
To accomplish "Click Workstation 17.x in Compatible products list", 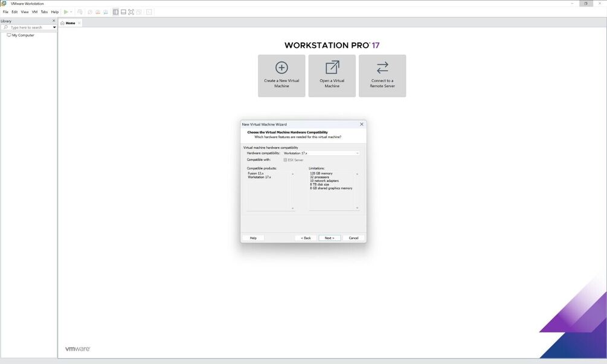I will pyautogui.click(x=259, y=177).
